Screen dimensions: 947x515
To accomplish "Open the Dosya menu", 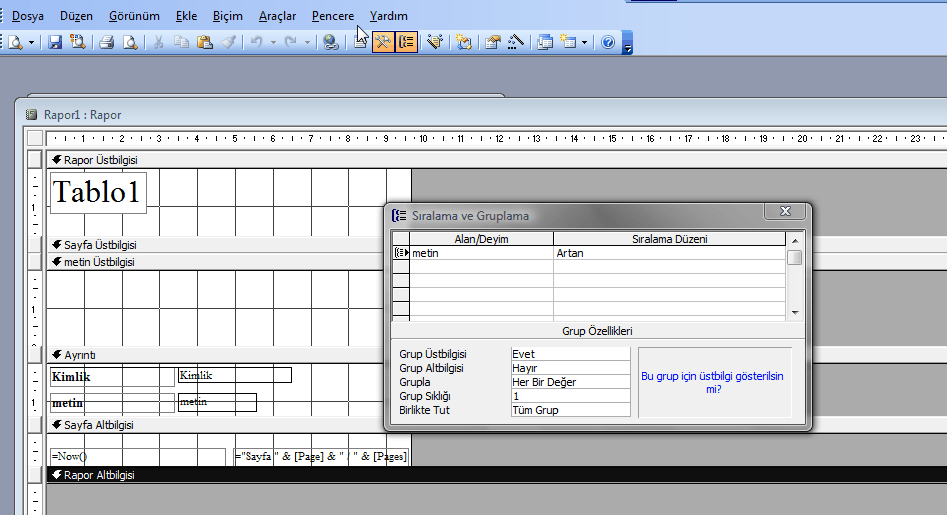I will [x=27, y=16].
